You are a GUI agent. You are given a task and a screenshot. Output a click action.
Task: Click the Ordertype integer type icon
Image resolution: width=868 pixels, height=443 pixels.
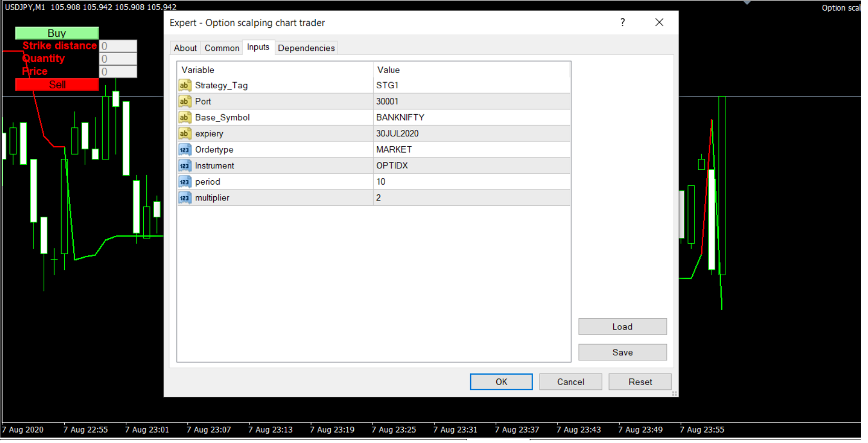(184, 149)
